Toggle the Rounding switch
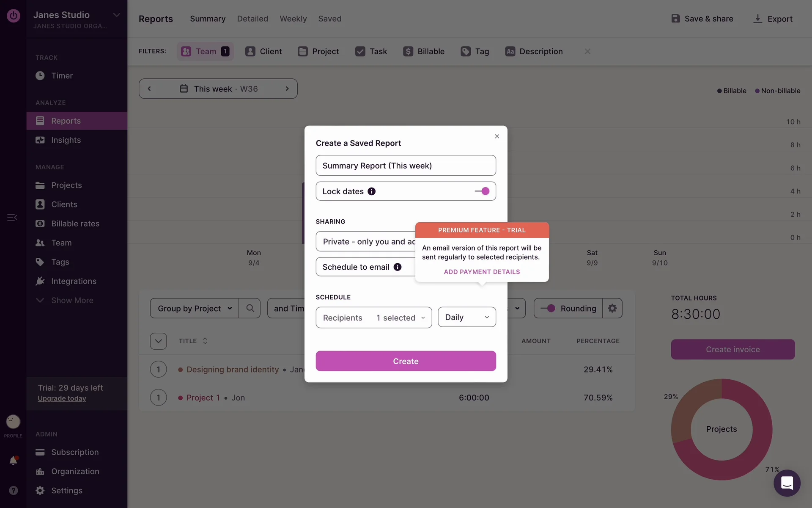The width and height of the screenshot is (812, 508). [x=548, y=308]
